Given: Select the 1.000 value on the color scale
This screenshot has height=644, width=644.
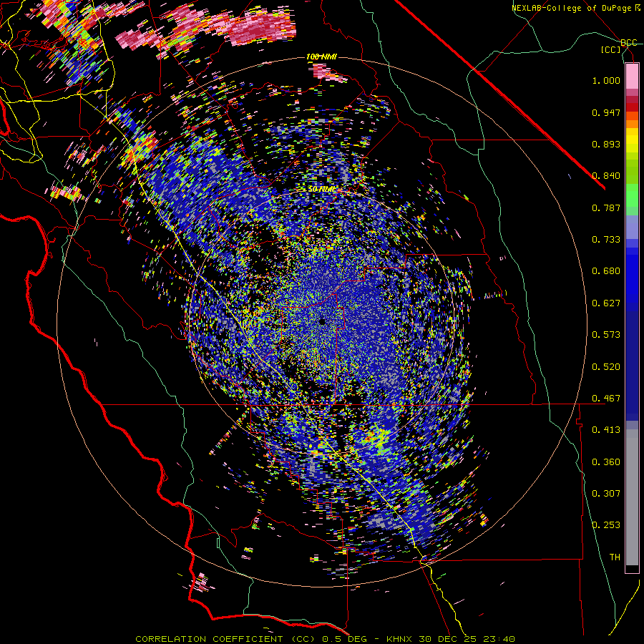Looking at the screenshot, I should (x=606, y=80).
